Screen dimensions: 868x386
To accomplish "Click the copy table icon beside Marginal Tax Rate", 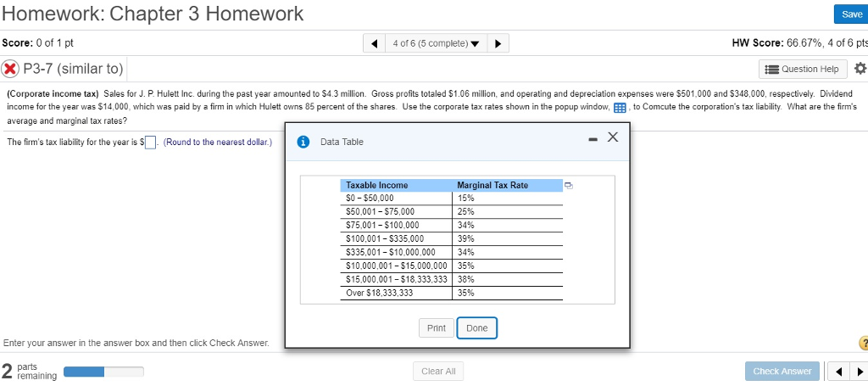I will click(x=569, y=186).
